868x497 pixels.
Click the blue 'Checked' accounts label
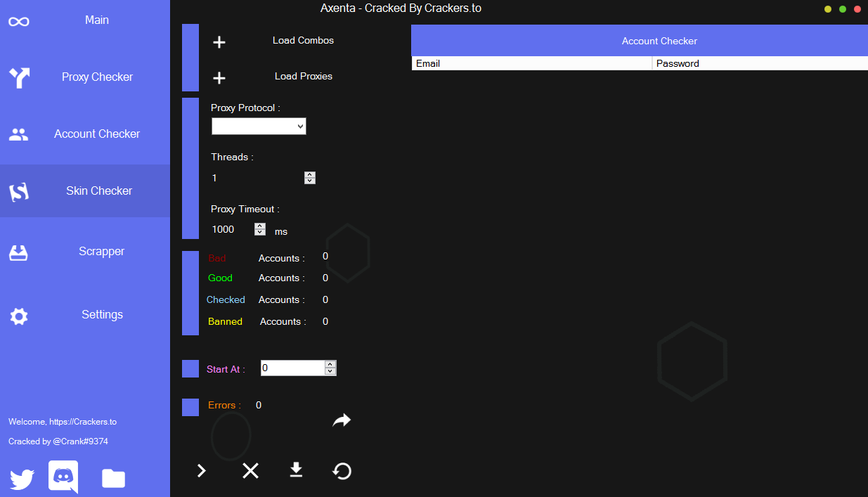click(226, 299)
